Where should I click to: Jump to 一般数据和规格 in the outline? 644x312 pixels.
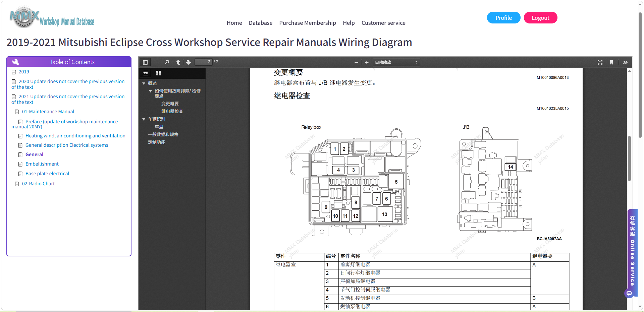[163, 135]
